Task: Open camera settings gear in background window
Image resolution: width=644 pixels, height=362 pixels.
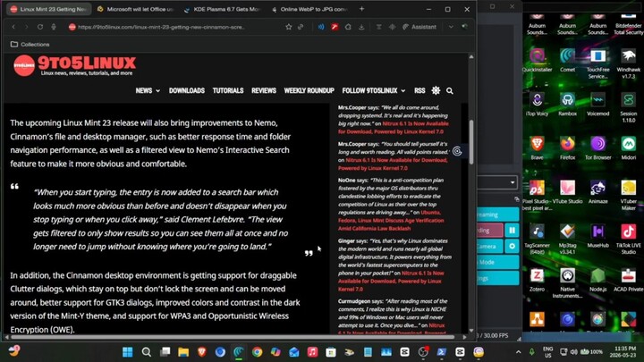Action: pos(512,247)
